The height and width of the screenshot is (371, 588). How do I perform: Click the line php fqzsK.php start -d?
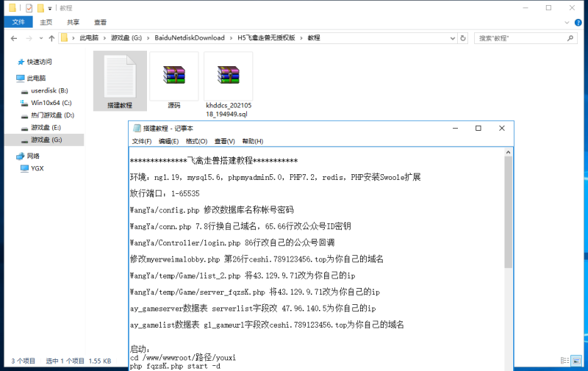(175, 366)
